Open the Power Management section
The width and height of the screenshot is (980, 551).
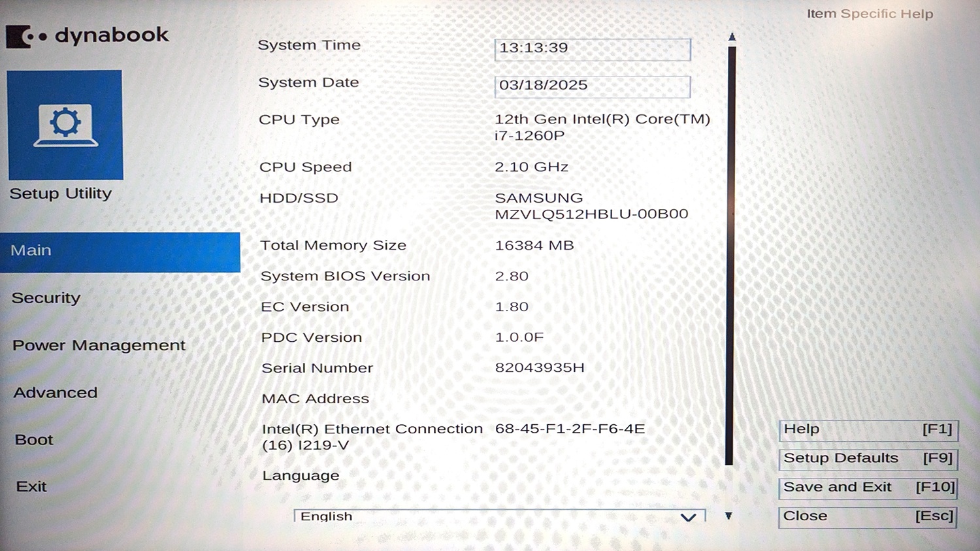[99, 345]
